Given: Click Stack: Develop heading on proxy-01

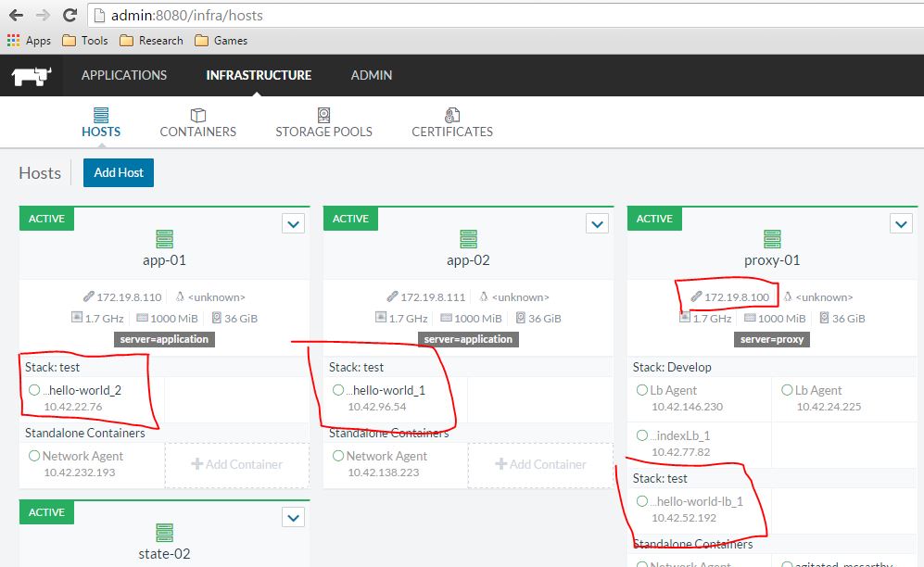Looking at the screenshot, I should pyautogui.click(x=672, y=368).
